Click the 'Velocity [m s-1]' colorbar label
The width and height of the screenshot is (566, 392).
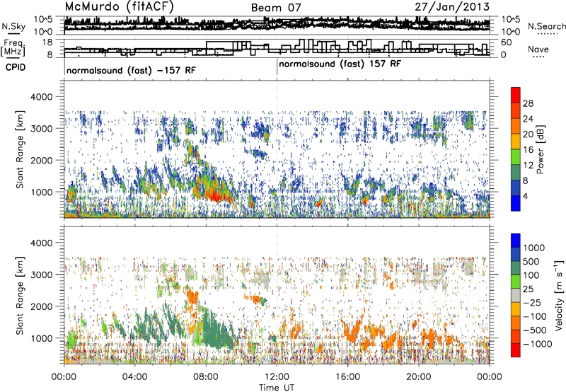(559, 296)
